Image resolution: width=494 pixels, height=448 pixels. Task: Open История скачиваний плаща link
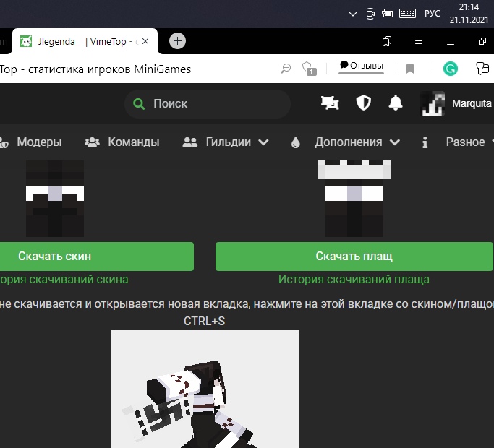point(354,279)
